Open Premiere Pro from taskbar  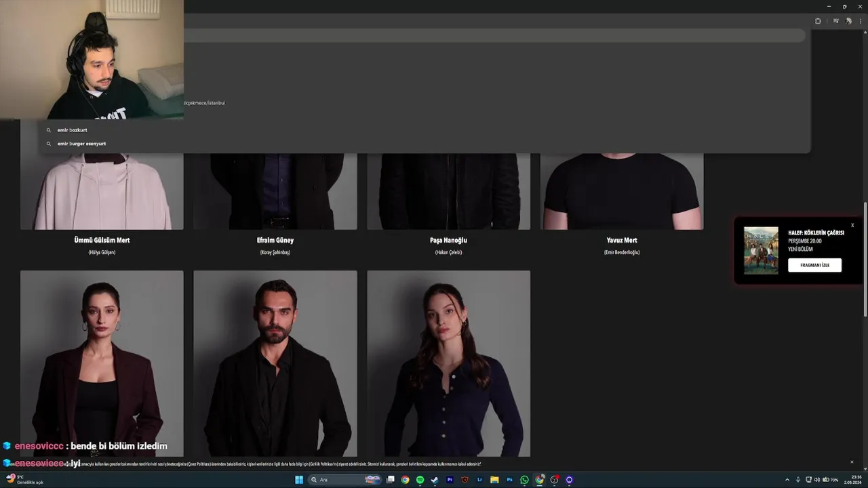tap(450, 480)
